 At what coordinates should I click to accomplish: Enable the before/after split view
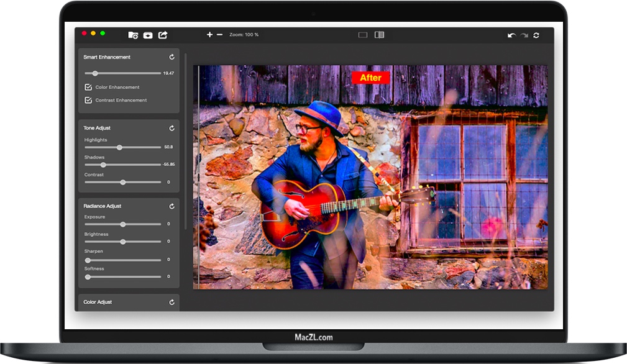(x=379, y=35)
